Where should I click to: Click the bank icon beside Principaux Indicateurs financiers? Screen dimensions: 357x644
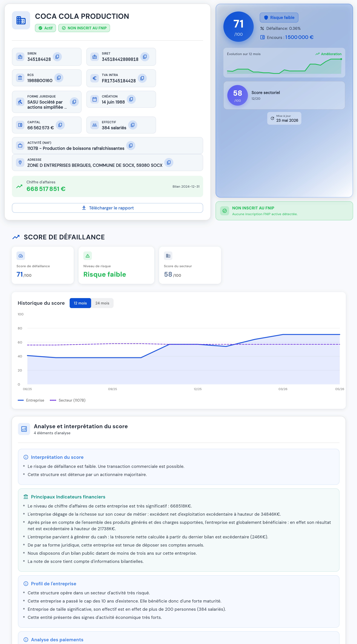[x=26, y=496]
